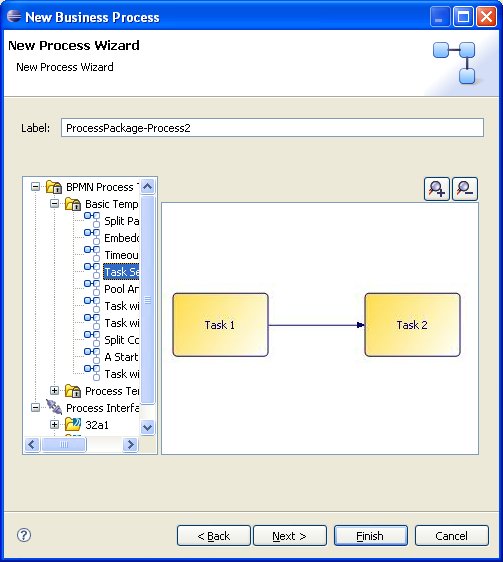Select the Process Ter folder row
Image resolution: width=503 pixels, height=562 pixels.
(112, 391)
